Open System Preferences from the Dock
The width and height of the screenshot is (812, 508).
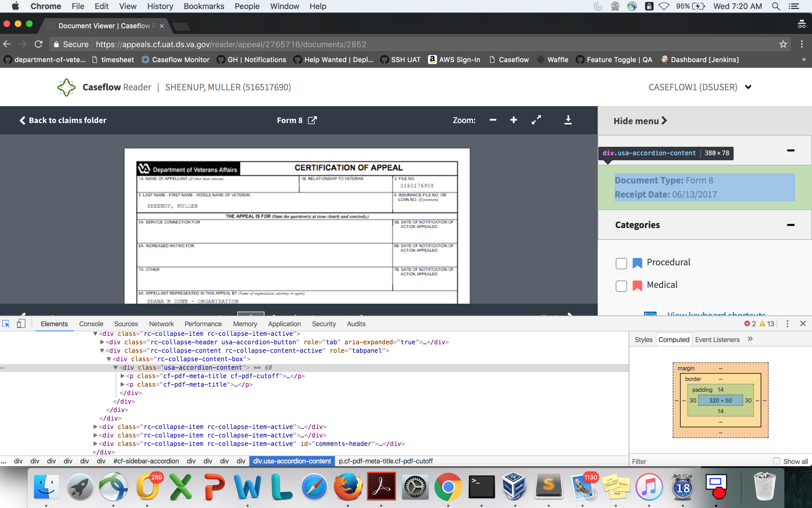pyautogui.click(x=415, y=487)
